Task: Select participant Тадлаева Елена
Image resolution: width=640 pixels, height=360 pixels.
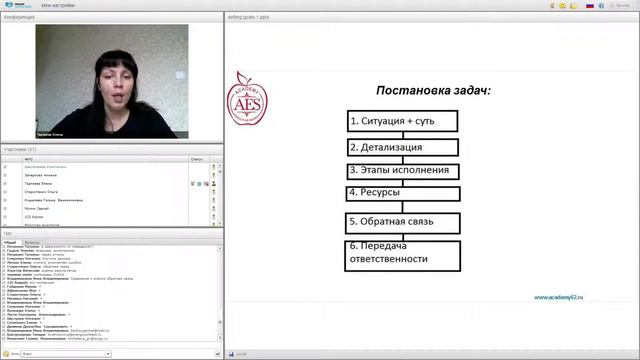Action: 38,184
